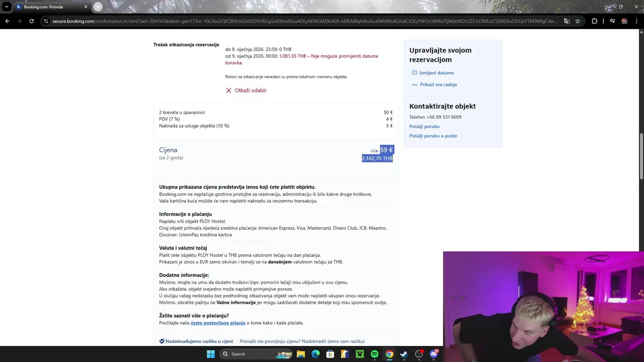Viewport: 644px width, 362px height.
Task: Open the browser extensions puzzle icon
Action: pos(594,21)
